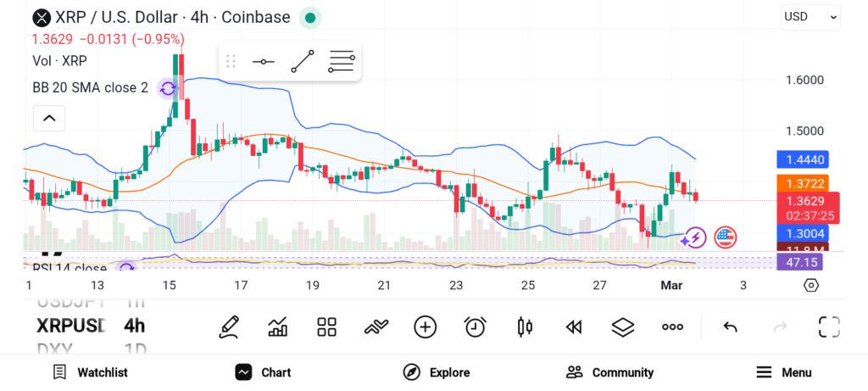Viewport: 868px width, 391px height.
Task: Undo the last chart action
Action: coord(729,327)
